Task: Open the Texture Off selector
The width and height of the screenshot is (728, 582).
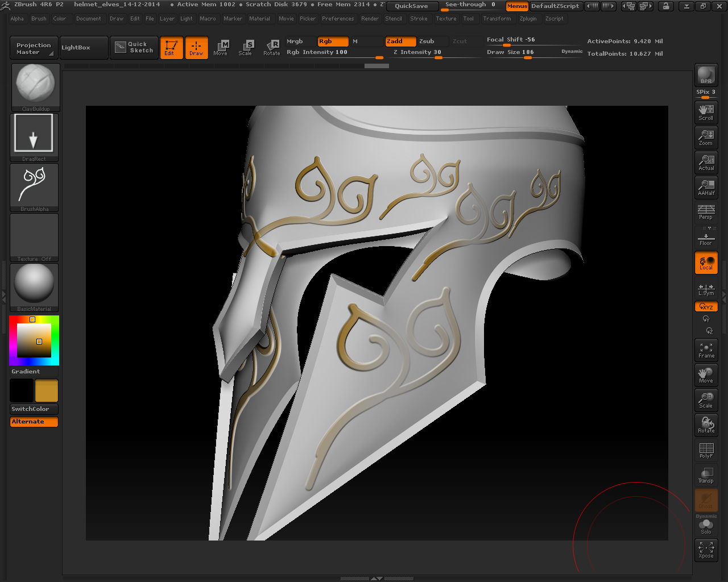Action: [x=34, y=238]
